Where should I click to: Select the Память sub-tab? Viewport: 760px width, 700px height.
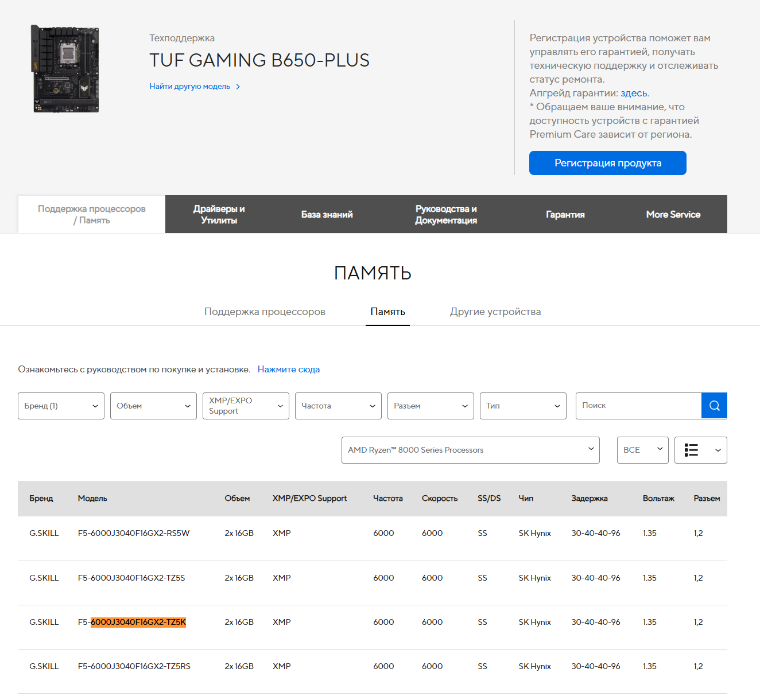(x=387, y=312)
